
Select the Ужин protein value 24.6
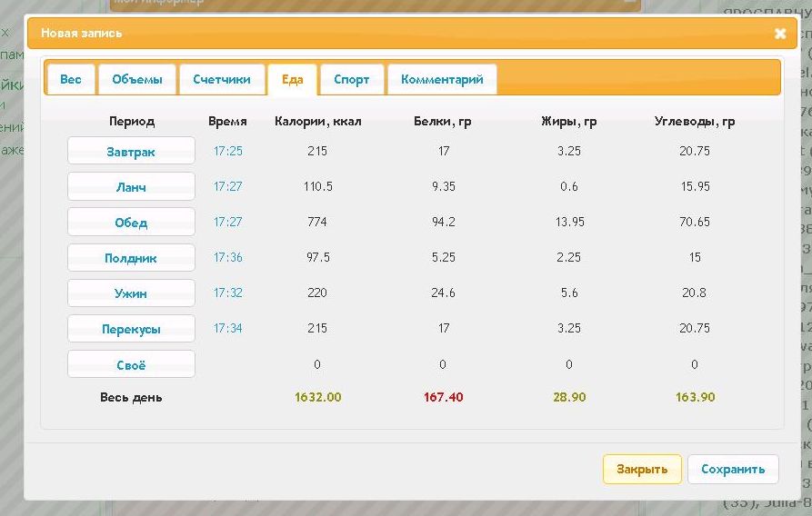click(444, 293)
